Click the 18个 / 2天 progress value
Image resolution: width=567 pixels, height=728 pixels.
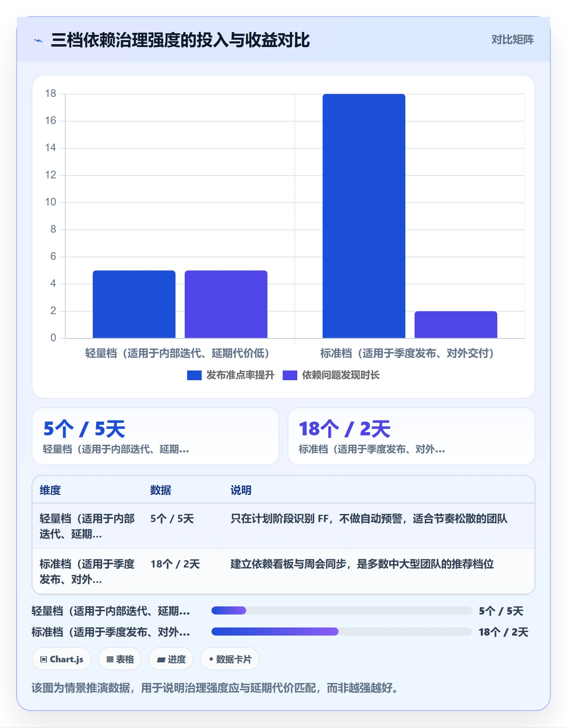pos(503,632)
